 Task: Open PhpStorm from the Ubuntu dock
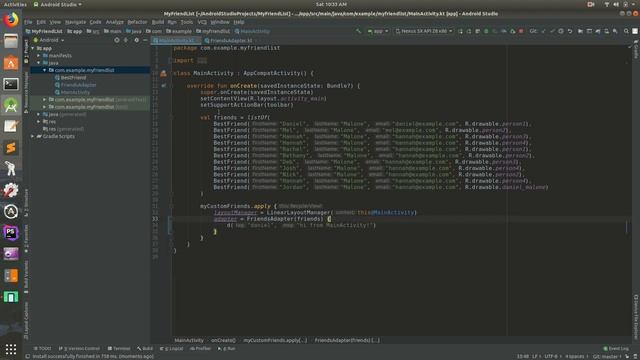point(11,233)
